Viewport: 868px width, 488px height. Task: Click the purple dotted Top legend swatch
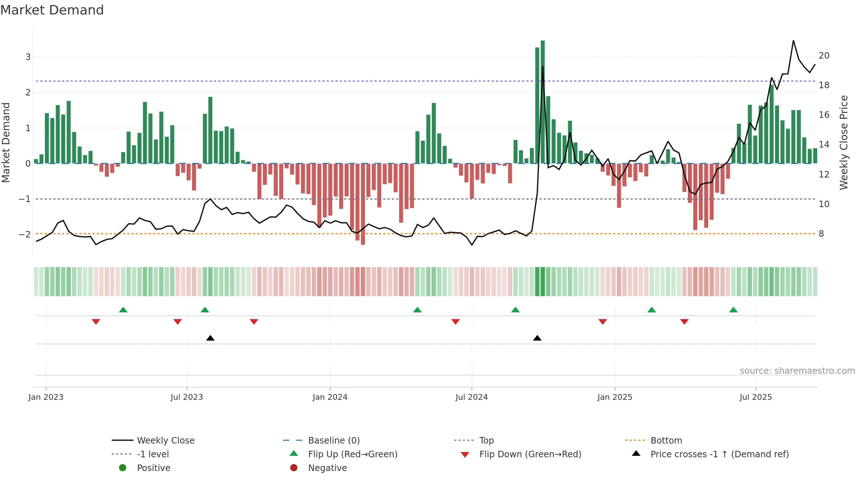464,440
